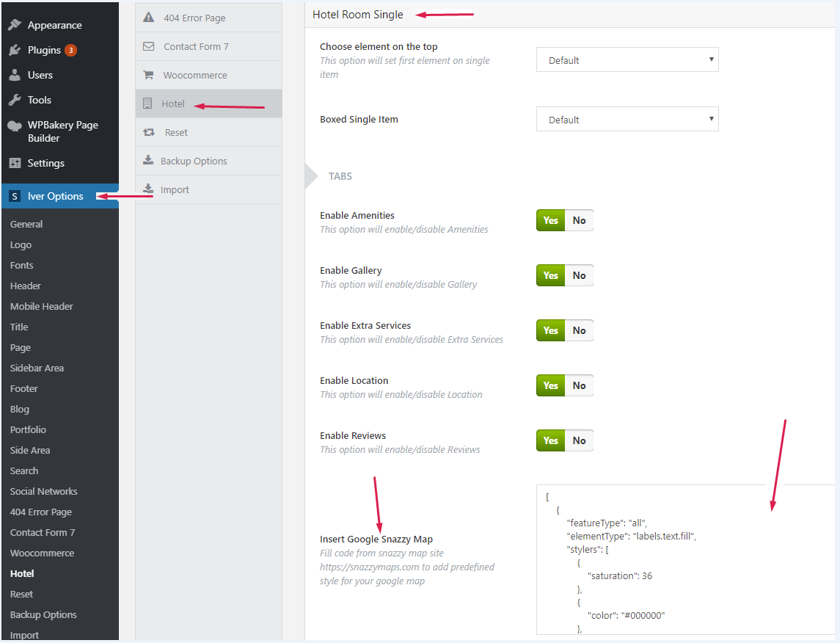Click the Users person icon

tap(15, 75)
